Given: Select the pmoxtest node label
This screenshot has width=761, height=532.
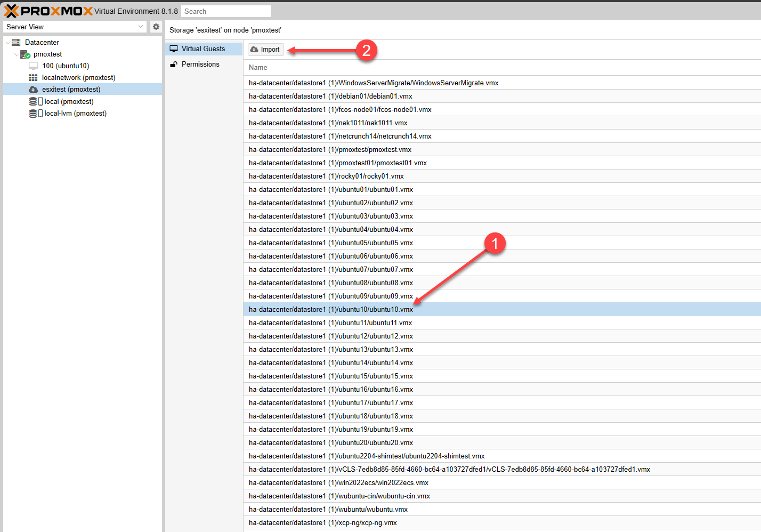Looking at the screenshot, I should point(48,54).
